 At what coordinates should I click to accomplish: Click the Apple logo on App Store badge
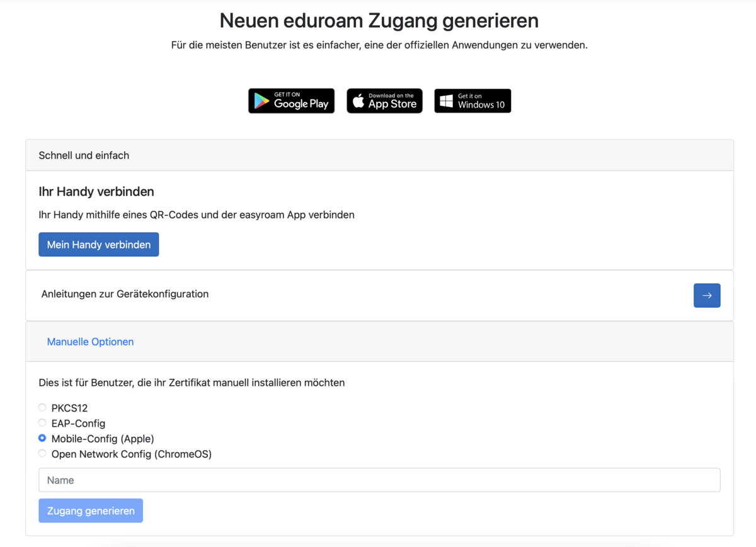pyautogui.click(x=358, y=101)
